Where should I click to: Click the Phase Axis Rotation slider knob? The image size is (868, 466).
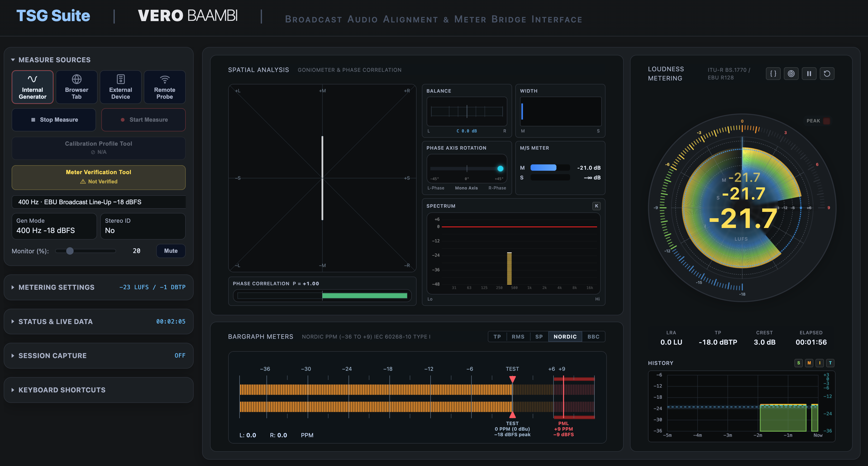pos(500,168)
